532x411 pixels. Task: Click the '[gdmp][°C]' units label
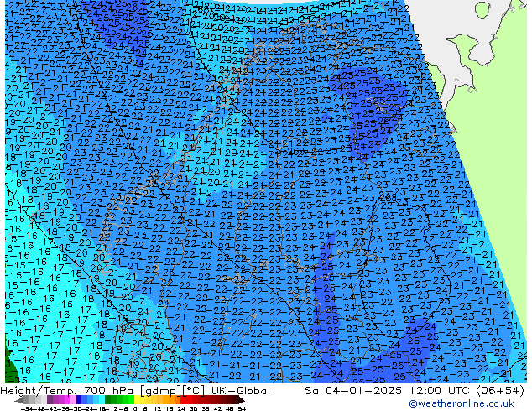coord(173,391)
